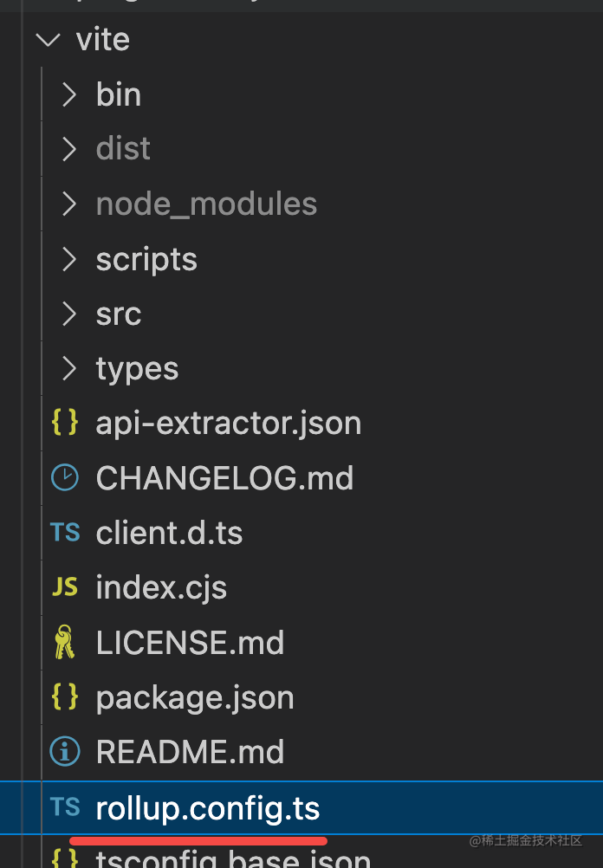Viewport: 603px width, 868px height.
Task: Select the rollup.config.ts file
Action: coord(208,808)
